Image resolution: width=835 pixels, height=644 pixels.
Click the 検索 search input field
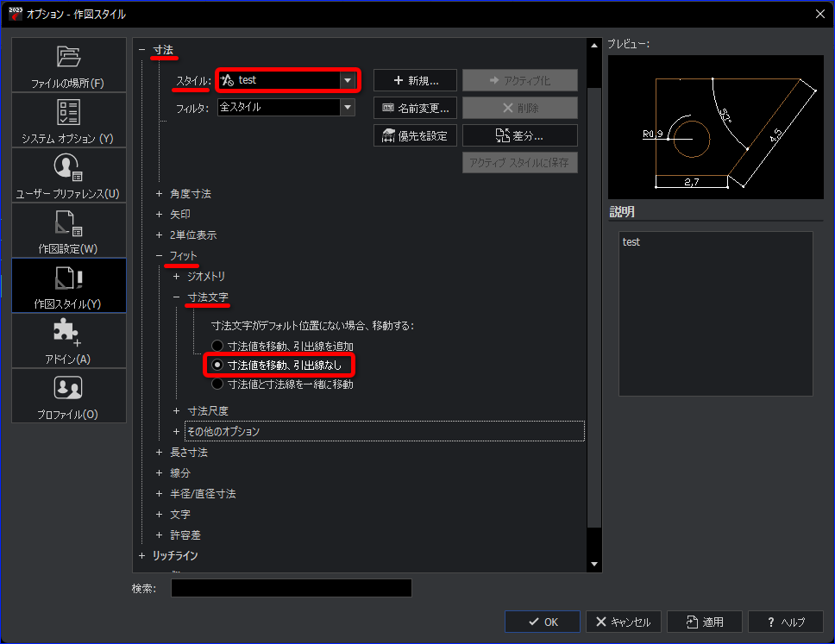click(x=291, y=588)
